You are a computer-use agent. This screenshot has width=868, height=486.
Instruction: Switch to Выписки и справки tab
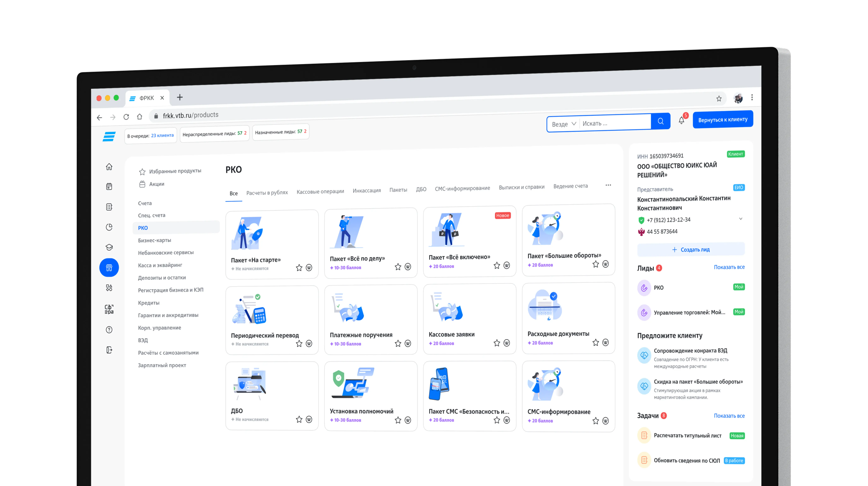pos(522,187)
